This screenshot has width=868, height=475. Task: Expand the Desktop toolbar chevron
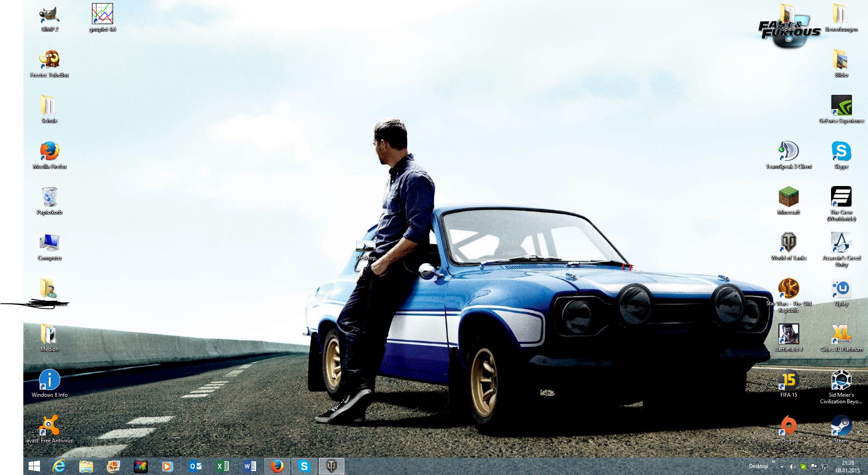(x=773, y=462)
